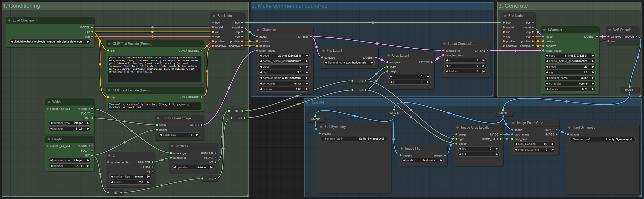Collapse the VAE Decode node via its dot
The width and height of the screenshot is (644, 199).
click(610, 30)
